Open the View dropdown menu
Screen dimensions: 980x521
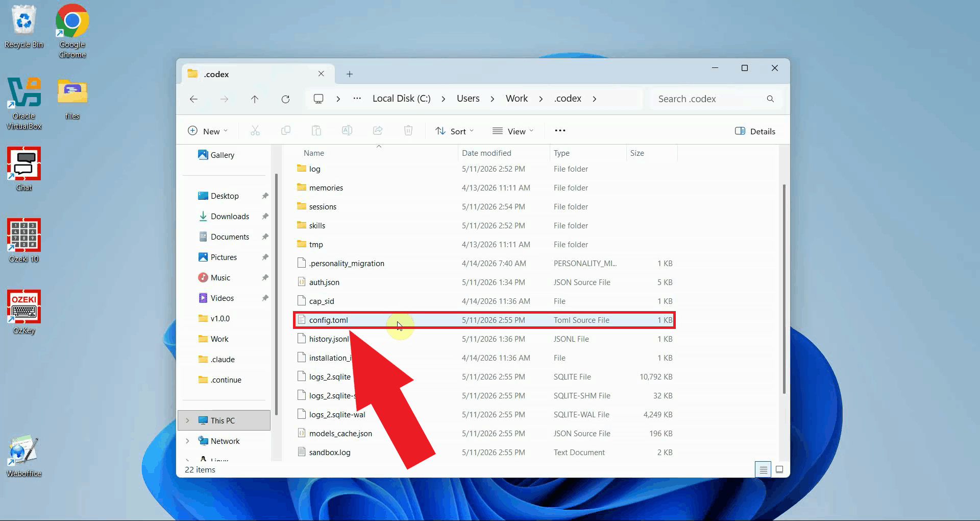[x=513, y=131]
